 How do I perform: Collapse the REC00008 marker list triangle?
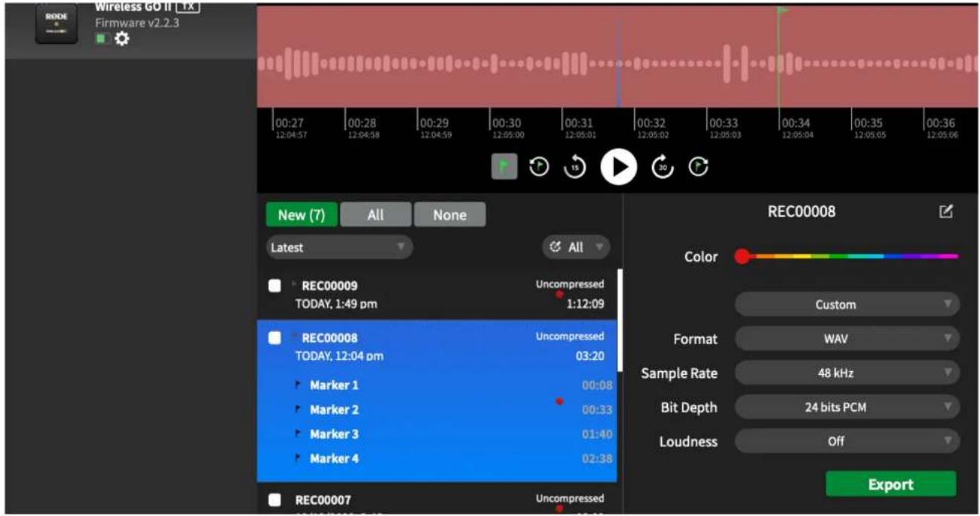tap(293, 336)
